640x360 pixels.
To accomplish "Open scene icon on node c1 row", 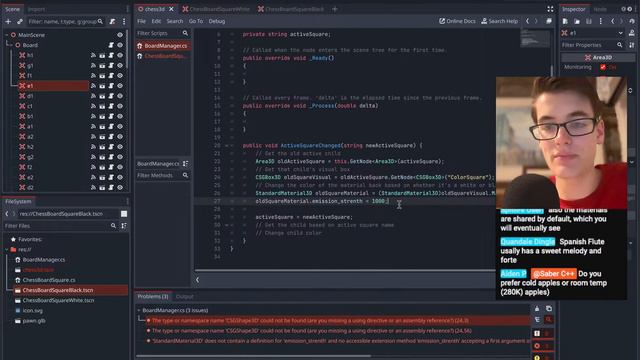I will click(102, 106).
